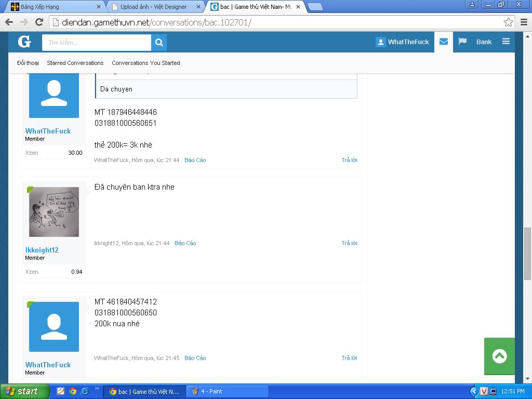532x399 pixels.
Task: Bookmark this page with star icon
Action: click(508, 22)
